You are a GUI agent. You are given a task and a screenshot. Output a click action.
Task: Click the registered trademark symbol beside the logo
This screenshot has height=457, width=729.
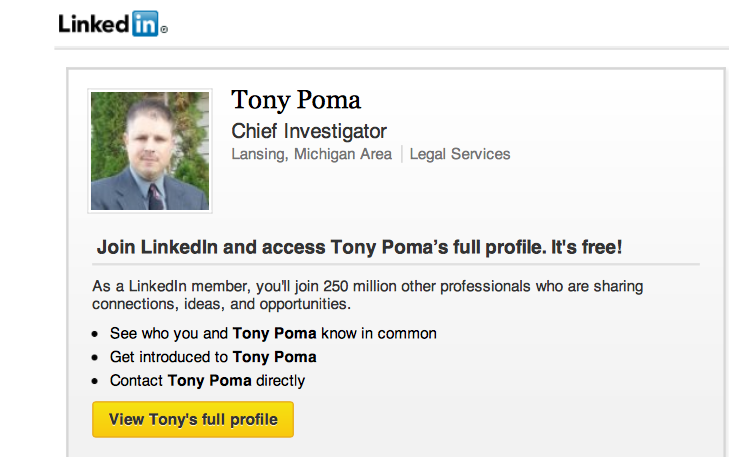164,30
